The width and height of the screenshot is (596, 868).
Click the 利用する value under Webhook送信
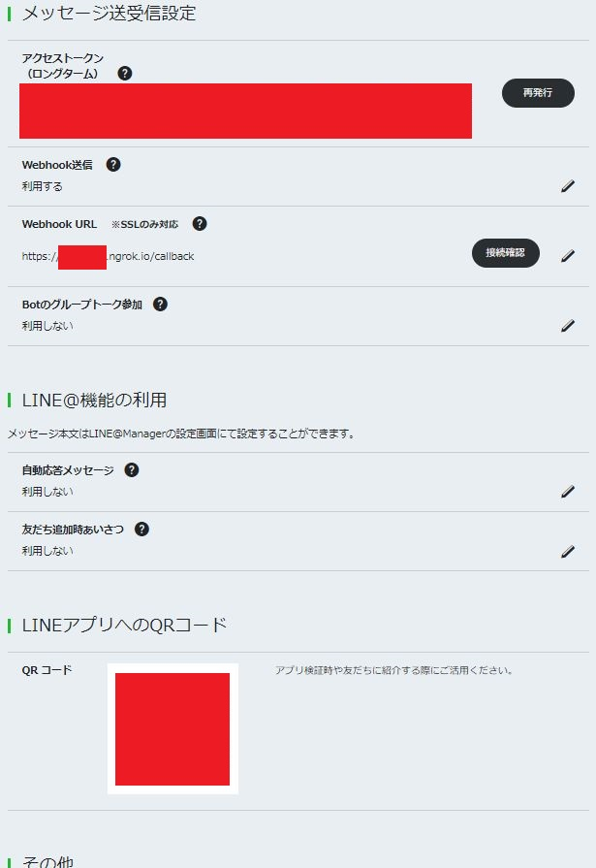[42, 186]
